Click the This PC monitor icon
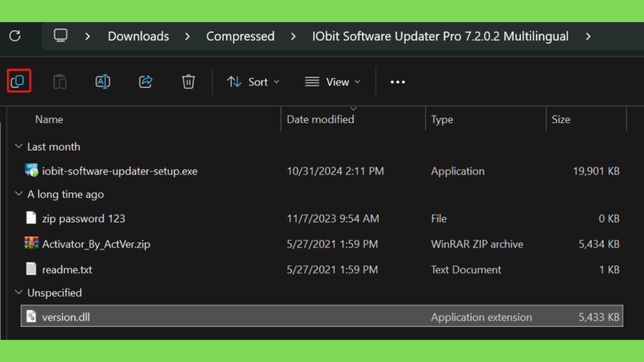 pyautogui.click(x=60, y=36)
